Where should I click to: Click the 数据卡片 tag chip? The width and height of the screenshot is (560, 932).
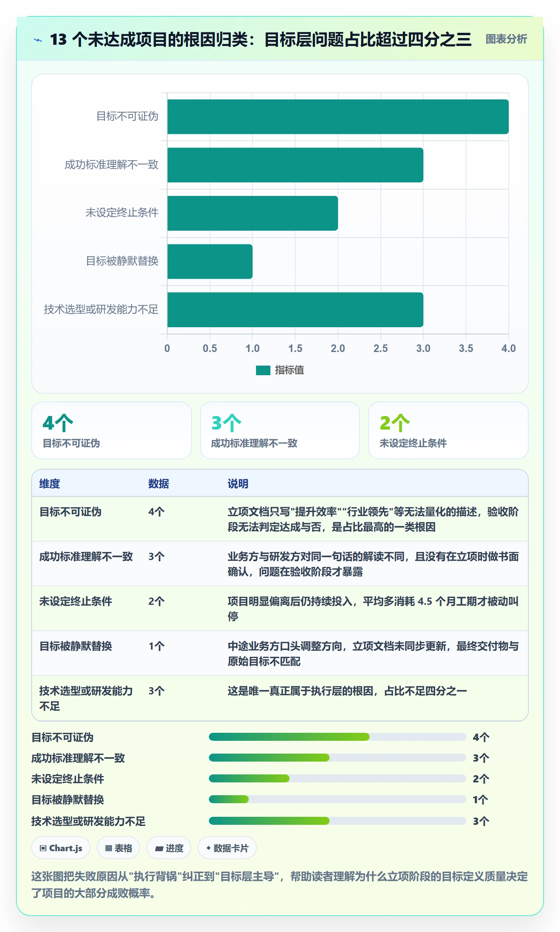(227, 848)
